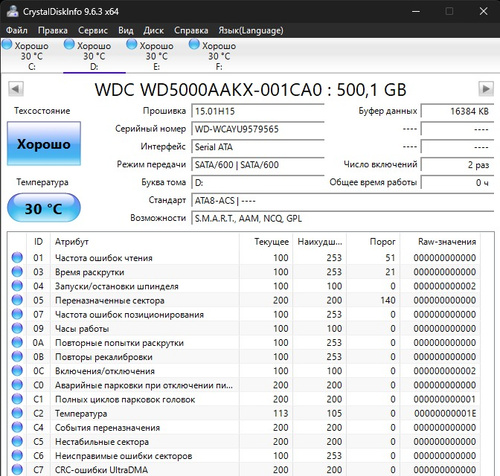Click the ID column header
The height and width of the screenshot is (476, 500).
coord(38,241)
